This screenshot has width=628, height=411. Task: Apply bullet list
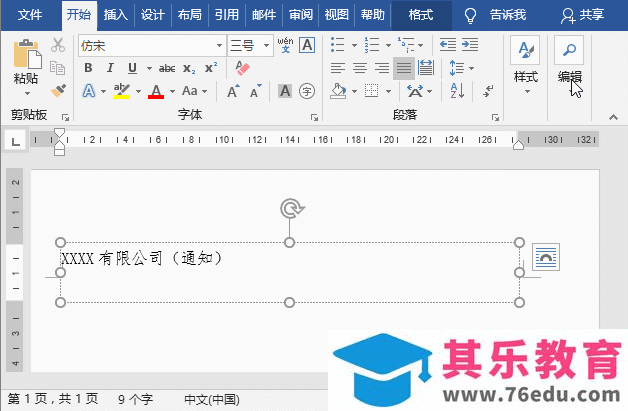tap(338, 45)
